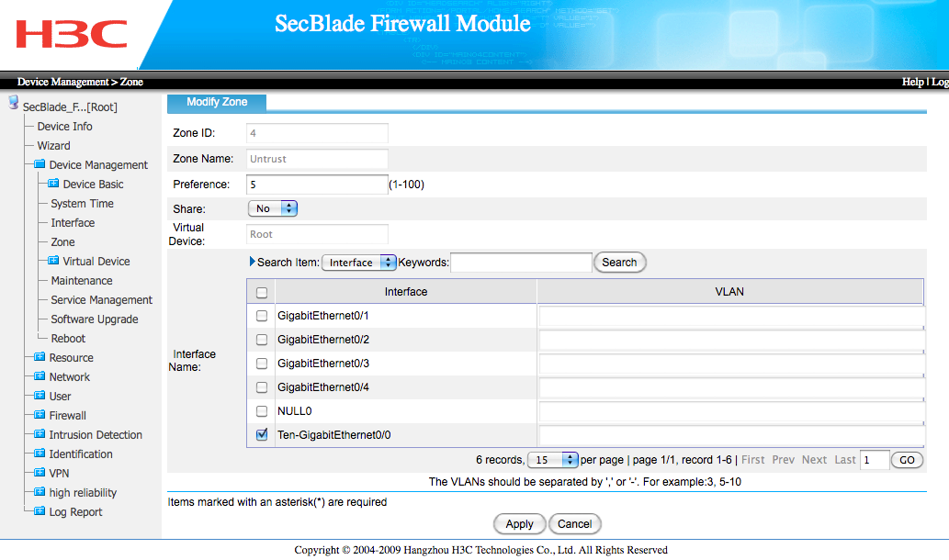Screen dimensions: 949x560
Task: Click the Interface column header
Action: (x=405, y=292)
